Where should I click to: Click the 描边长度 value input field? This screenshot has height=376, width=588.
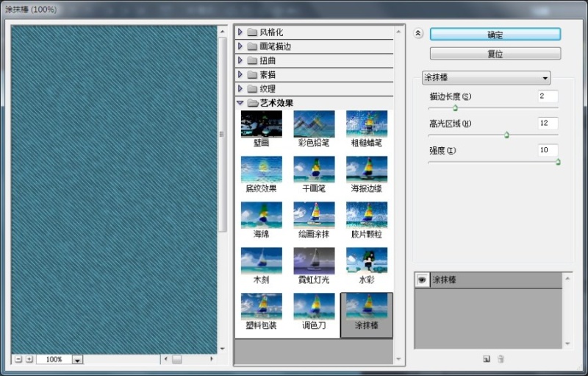[x=548, y=96]
